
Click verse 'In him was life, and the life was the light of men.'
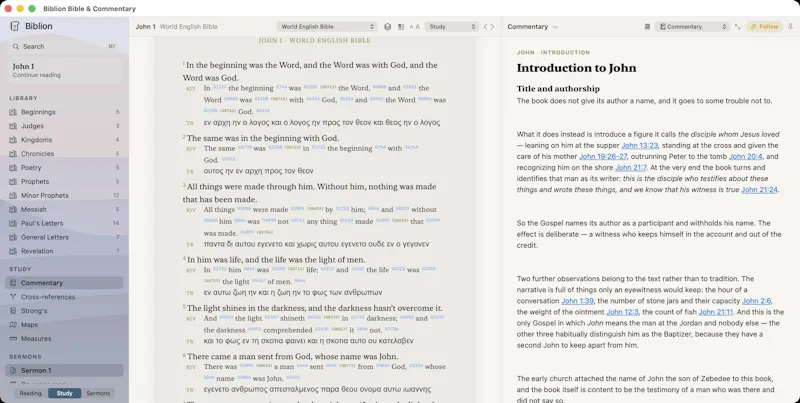pyautogui.click(x=276, y=260)
